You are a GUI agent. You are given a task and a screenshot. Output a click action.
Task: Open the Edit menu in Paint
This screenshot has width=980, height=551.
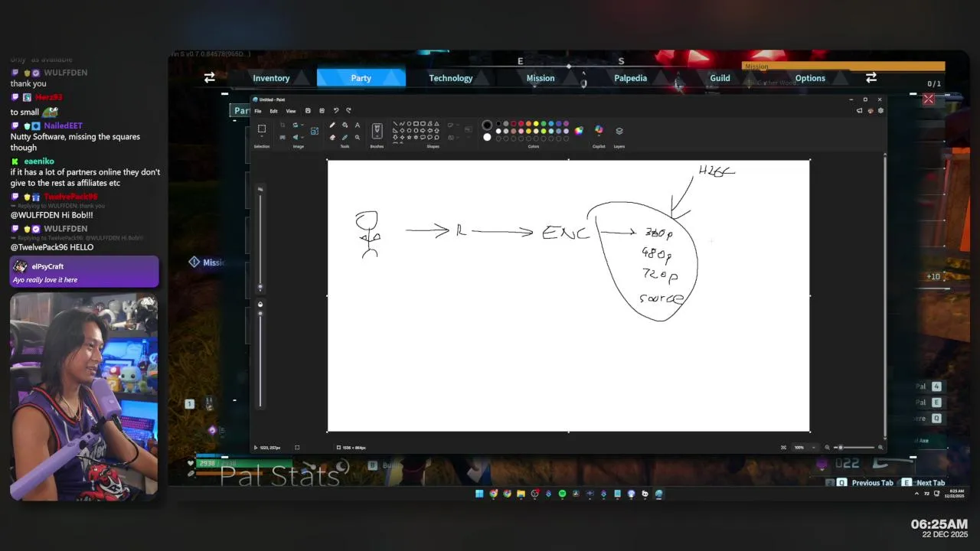pyautogui.click(x=273, y=111)
